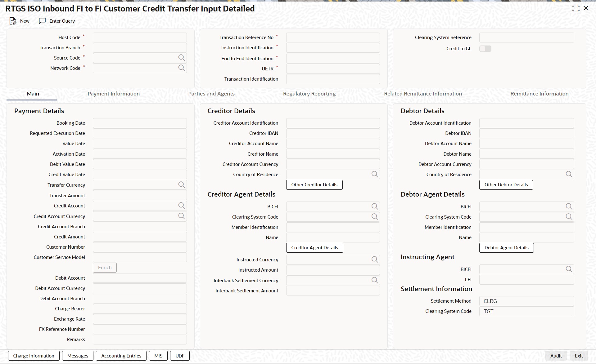Close the RTGS input screen
596x364 pixels.
(x=586, y=8)
